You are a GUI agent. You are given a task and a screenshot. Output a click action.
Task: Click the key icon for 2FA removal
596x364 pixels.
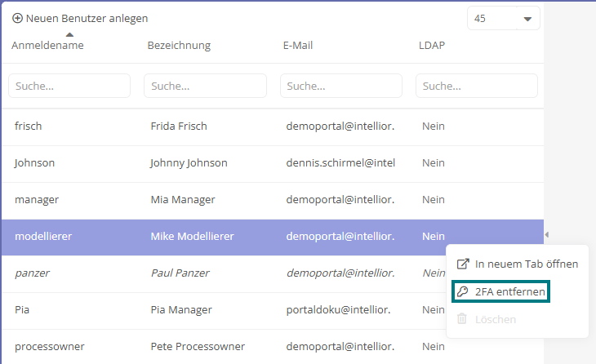[462, 291]
